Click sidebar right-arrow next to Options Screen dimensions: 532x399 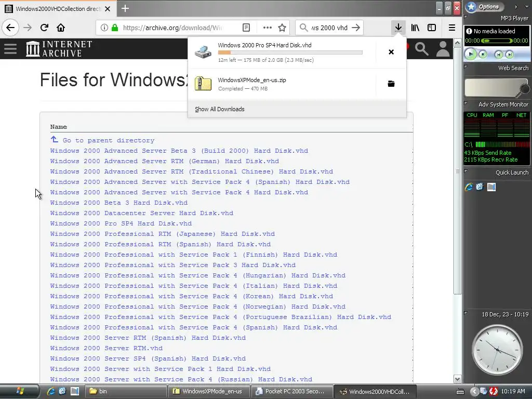click(x=516, y=7)
